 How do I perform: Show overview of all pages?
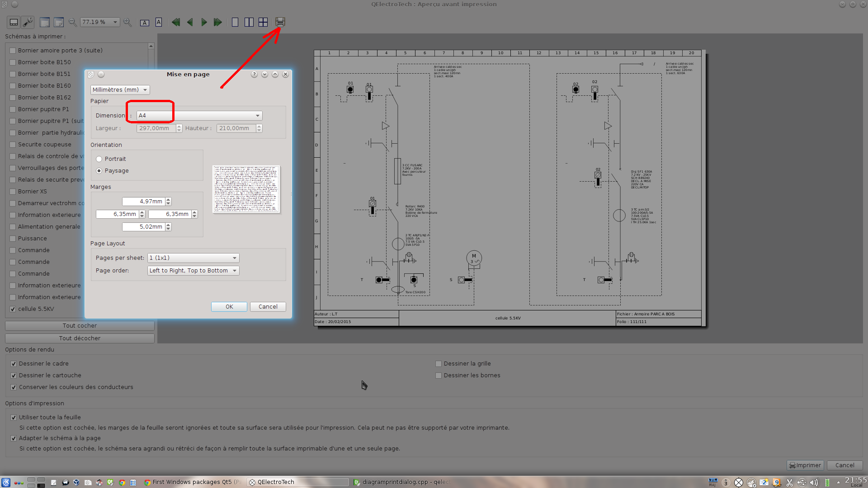(x=263, y=22)
